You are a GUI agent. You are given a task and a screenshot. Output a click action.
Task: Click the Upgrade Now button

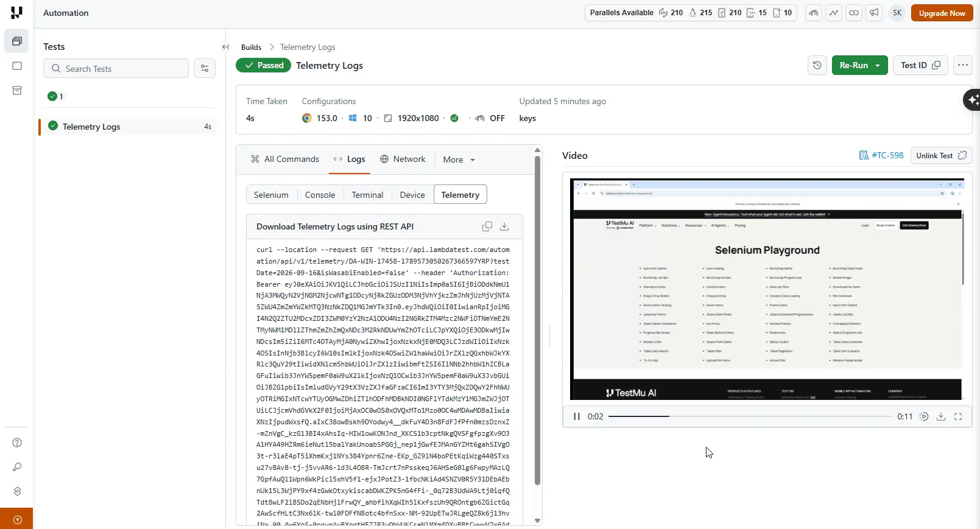pos(942,13)
